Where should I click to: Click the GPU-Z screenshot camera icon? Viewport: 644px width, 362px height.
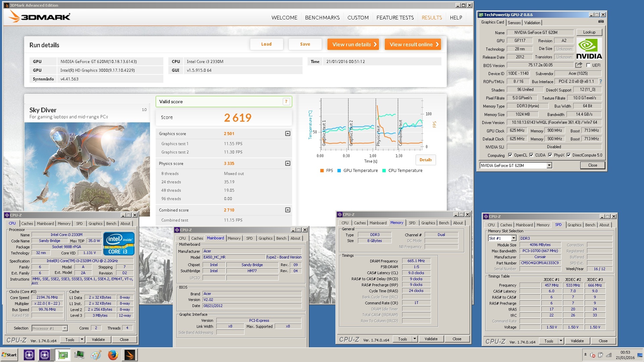pos(601,21)
